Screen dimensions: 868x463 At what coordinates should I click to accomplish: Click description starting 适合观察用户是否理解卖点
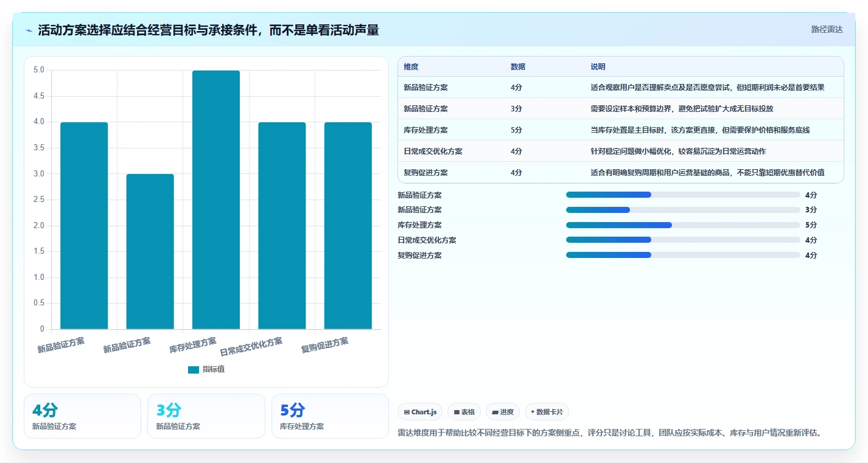coord(707,88)
